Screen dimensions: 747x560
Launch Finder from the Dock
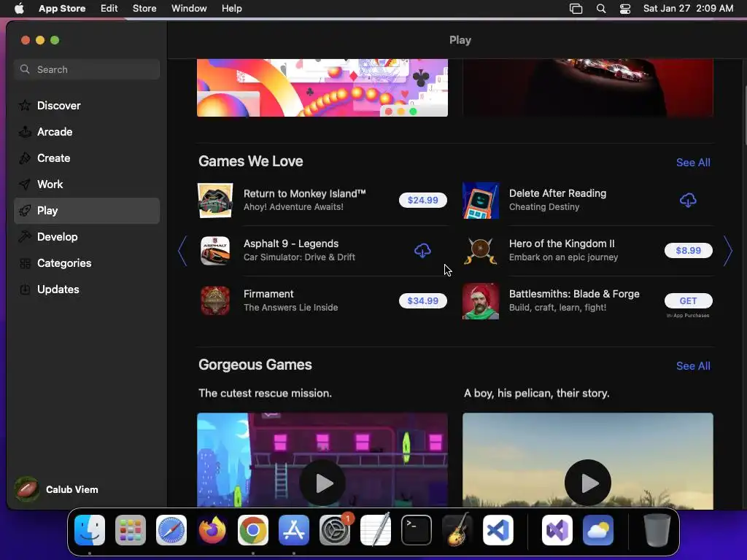[x=90, y=530]
